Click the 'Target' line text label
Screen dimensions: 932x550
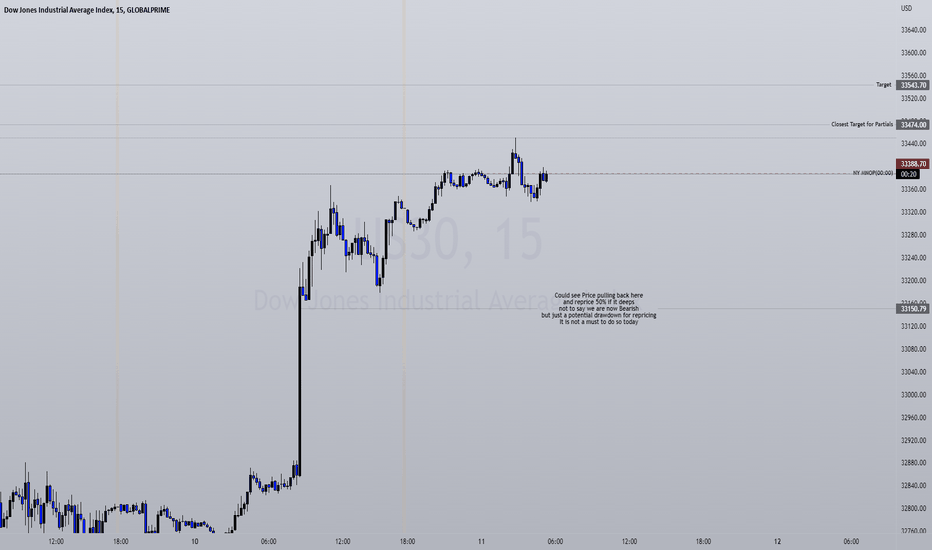[x=883, y=85]
